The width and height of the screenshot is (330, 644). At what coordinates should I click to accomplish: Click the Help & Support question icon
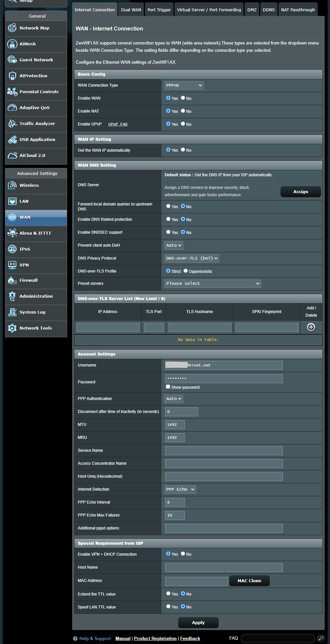(75, 639)
